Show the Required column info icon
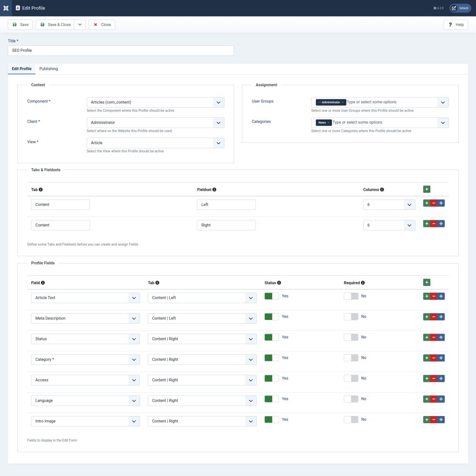 [363, 283]
